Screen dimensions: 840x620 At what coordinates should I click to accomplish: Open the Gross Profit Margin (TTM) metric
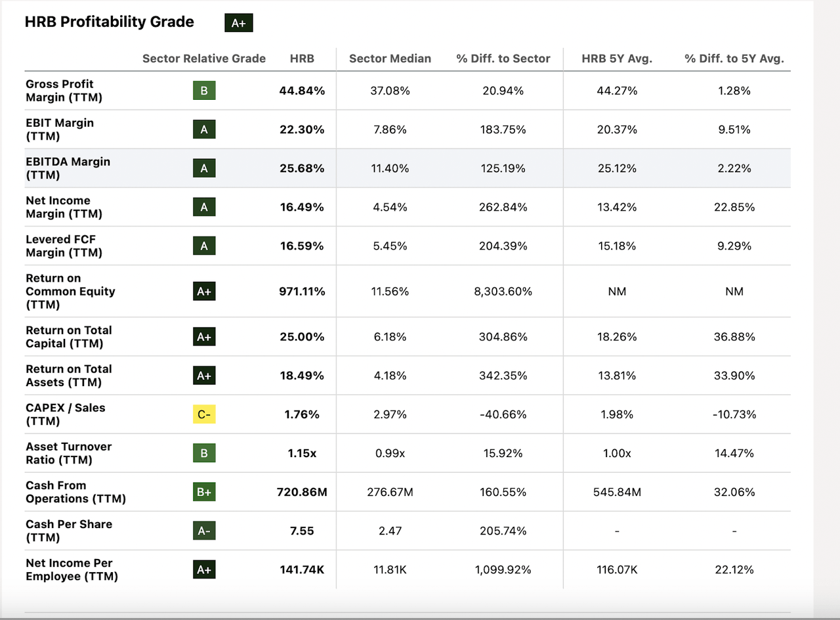(64, 91)
